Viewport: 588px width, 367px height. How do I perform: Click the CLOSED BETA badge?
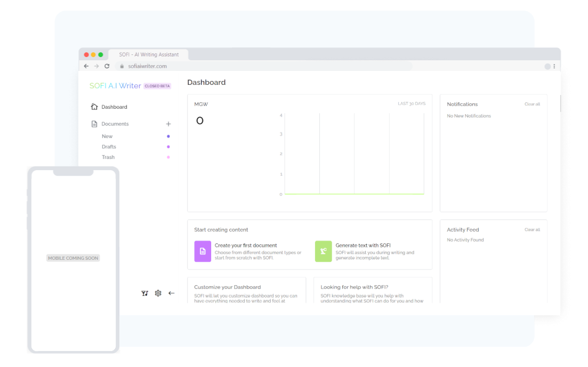click(x=157, y=85)
